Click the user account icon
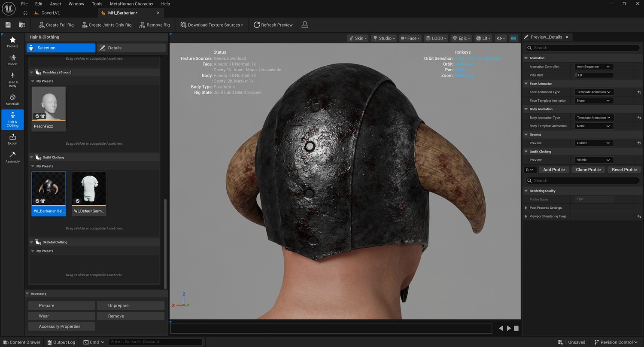The height and width of the screenshot is (347, 644). [x=305, y=25]
